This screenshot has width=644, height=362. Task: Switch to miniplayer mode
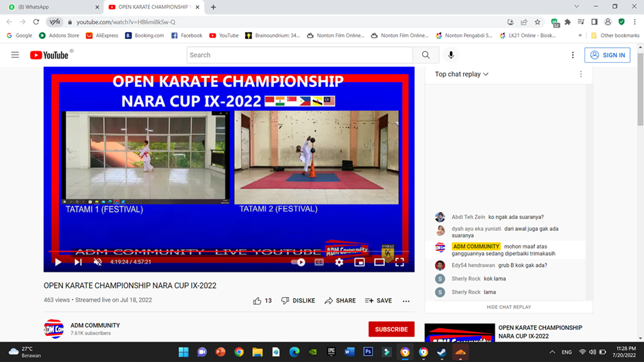point(359,262)
